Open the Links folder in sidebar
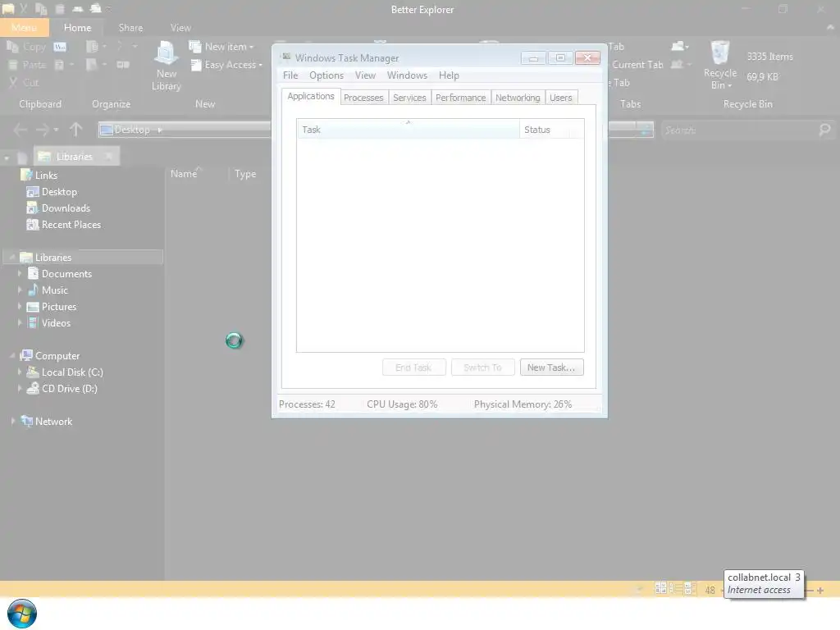The height and width of the screenshot is (630, 840). 46,176
